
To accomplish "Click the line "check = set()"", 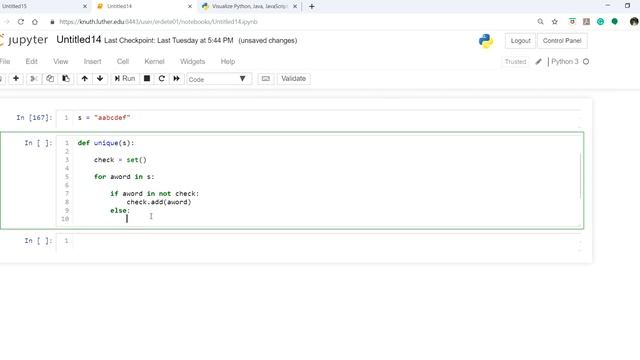I will pos(120,160).
